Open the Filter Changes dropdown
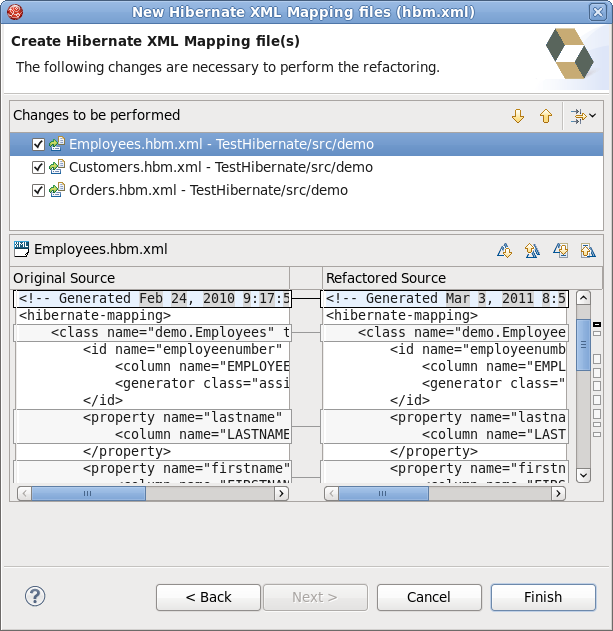The width and height of the screenshot is (613, 631). pos(583,116)
